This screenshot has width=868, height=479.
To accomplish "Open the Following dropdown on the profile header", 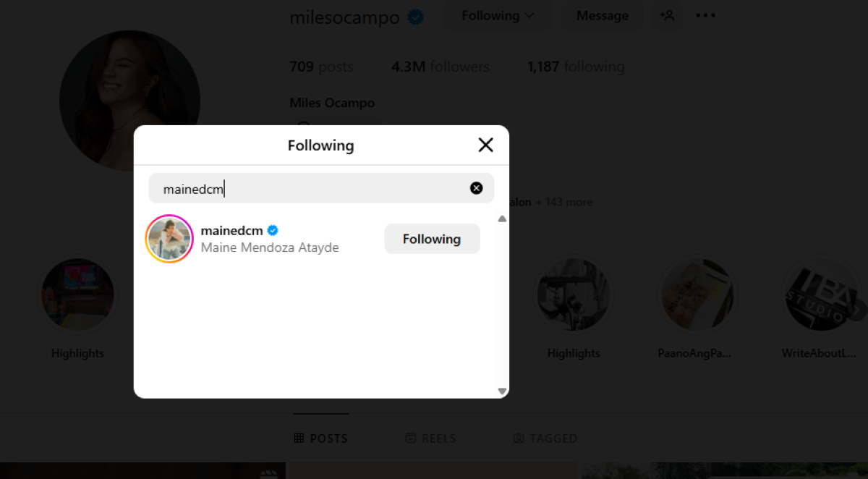I will coord(497,14).
